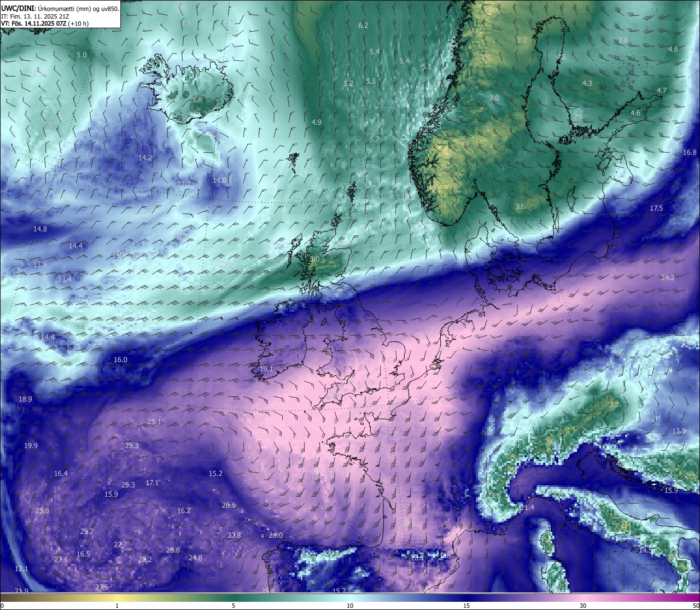Click the '14.0' value south of Iceland

219,180
